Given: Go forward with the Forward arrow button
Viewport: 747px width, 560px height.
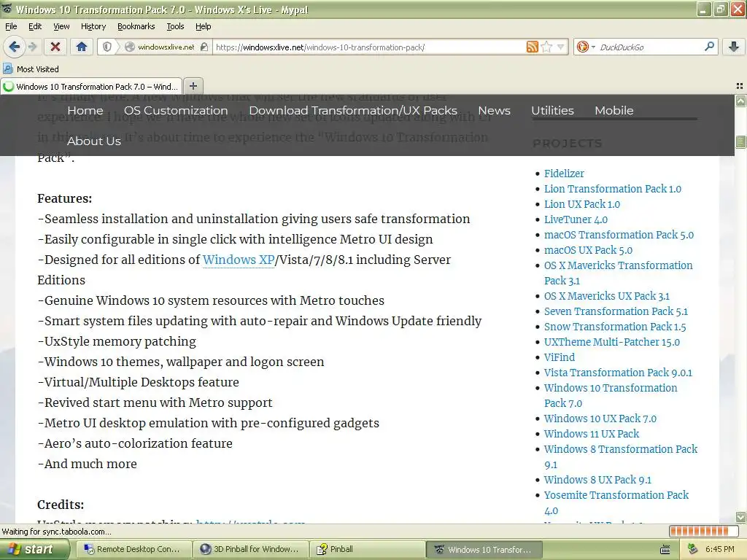Looking at the screenshot, I should (32, 47).
